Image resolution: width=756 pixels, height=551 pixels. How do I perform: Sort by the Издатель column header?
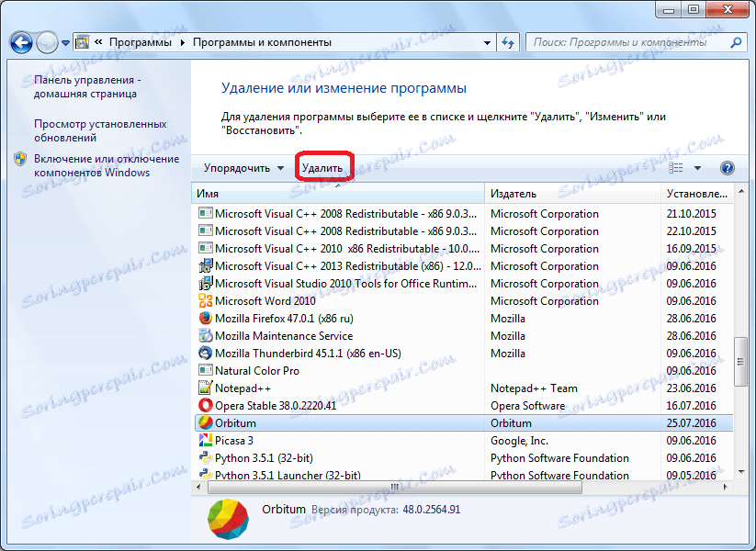pos(572,193)
